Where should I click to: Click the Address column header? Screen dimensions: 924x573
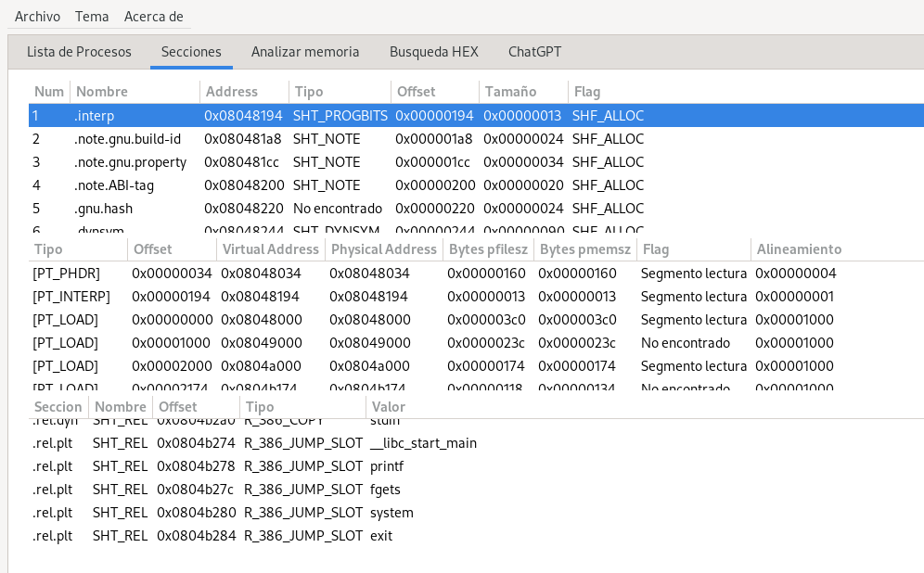(231, 92)
